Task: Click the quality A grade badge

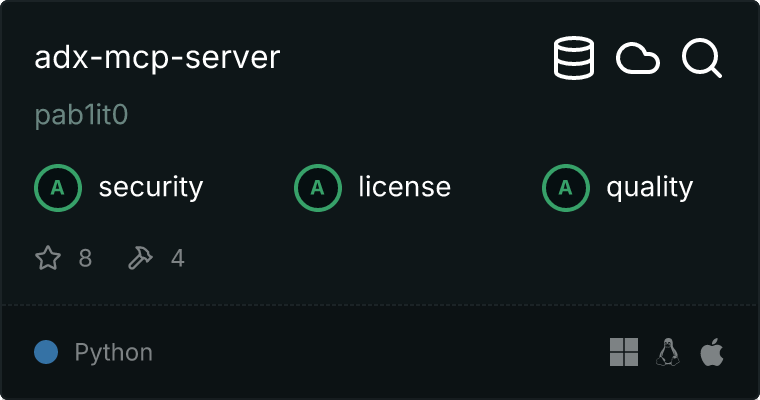Action: coord(566,187)
